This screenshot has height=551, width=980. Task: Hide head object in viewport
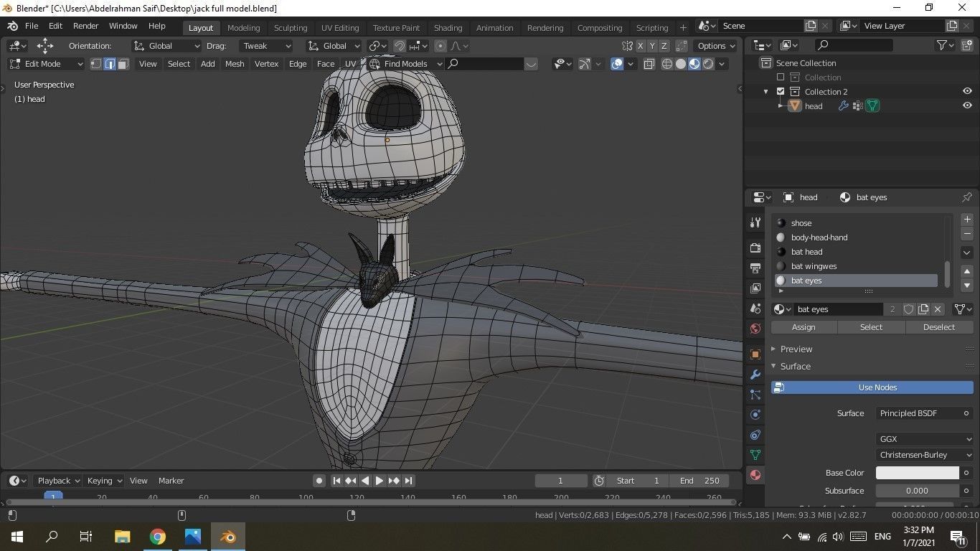click(967, 105)
